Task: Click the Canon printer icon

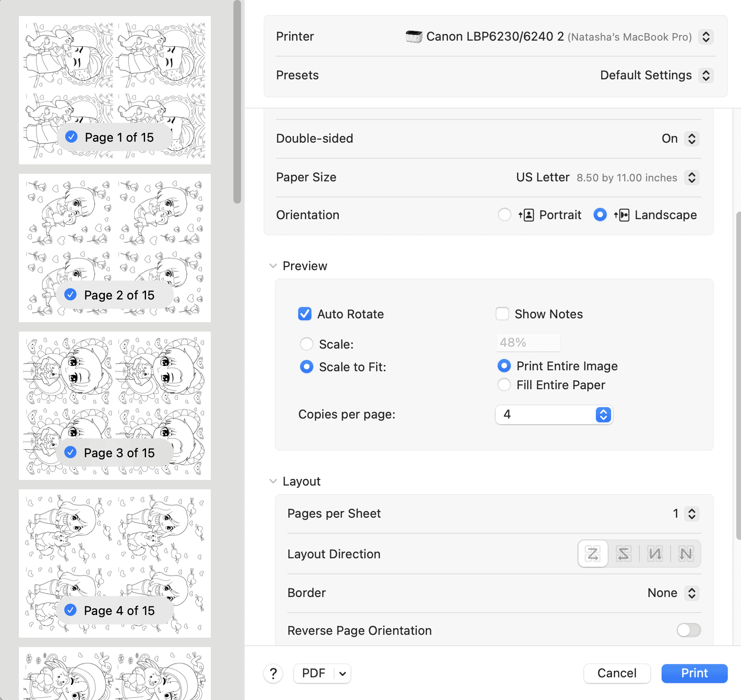Action: 414,36
